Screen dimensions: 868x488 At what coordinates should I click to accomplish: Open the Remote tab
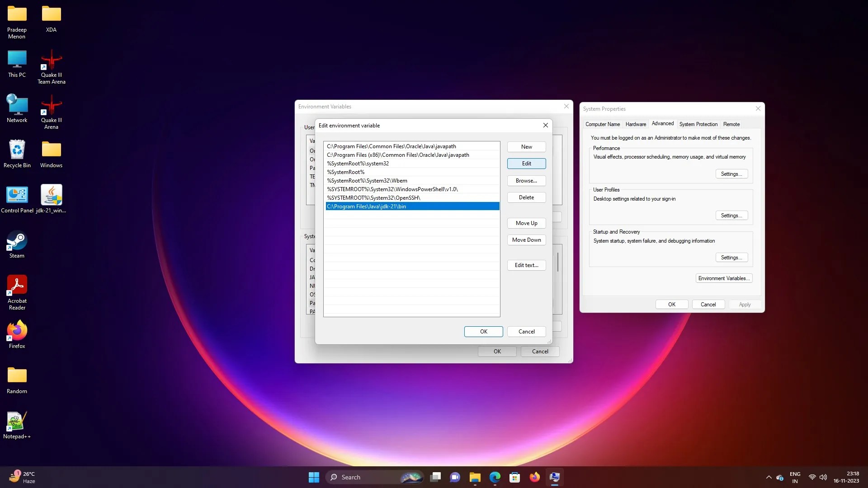tap(731, 124)
